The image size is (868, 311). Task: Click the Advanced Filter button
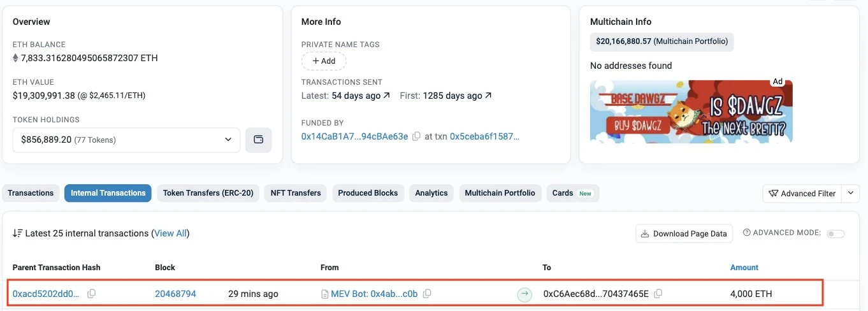click(x=802, y=193)
